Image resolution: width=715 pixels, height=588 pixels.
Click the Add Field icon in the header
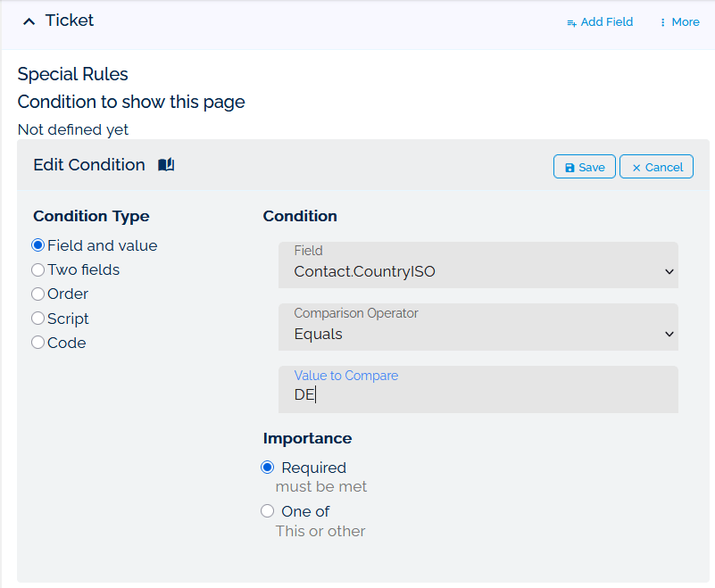tap(570, 21)
